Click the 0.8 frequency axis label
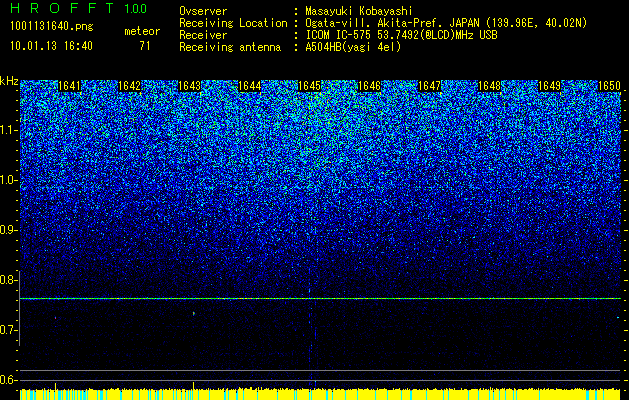This screenshot has width=629, height=400. (x=8, y=280)
